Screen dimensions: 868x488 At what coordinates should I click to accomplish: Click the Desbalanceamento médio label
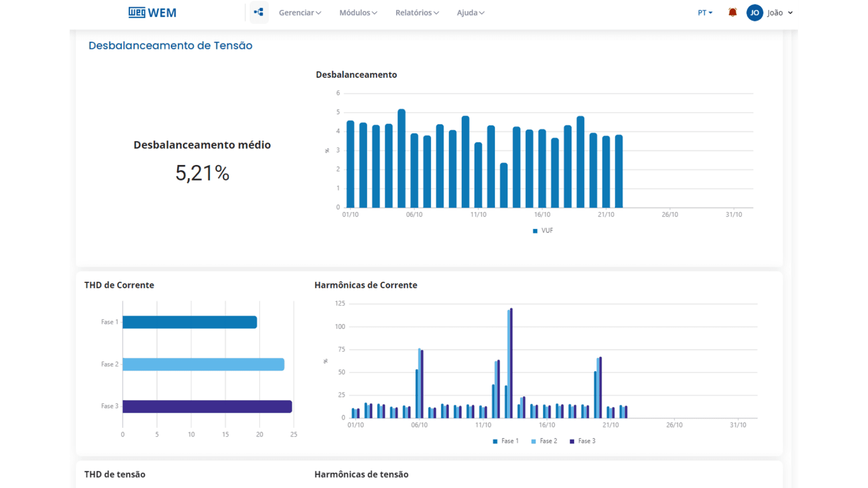pos(202,145)
